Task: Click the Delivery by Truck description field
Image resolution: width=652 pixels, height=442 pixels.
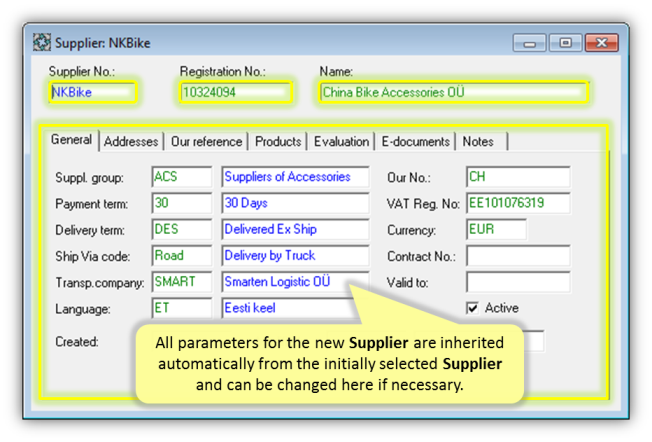Action: tap(295, 255)
